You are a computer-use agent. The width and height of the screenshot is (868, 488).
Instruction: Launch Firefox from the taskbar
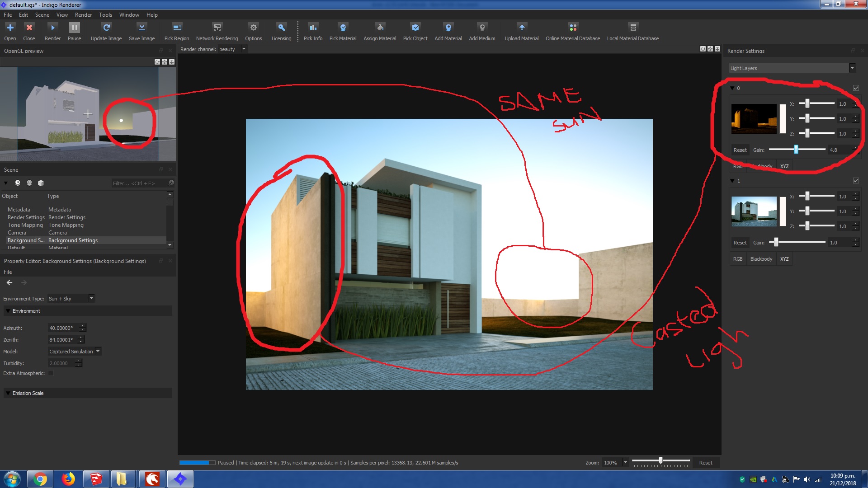point(68,479)
